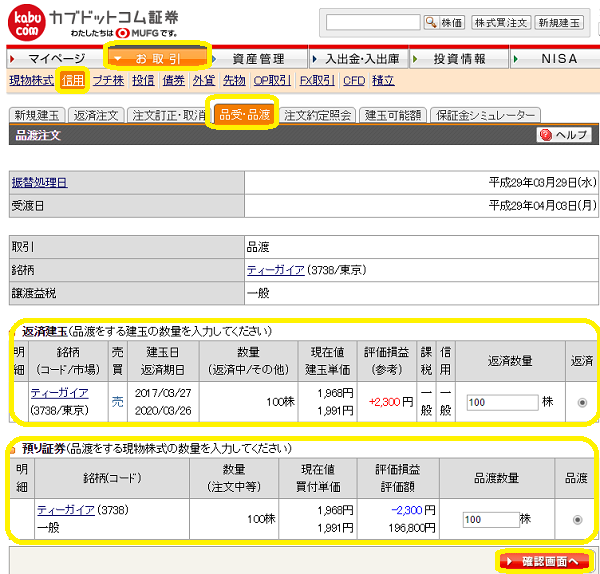Go to OP取引 submenu link
The width and height of the screenshot is (600, 574).
(x=272, y=80)
